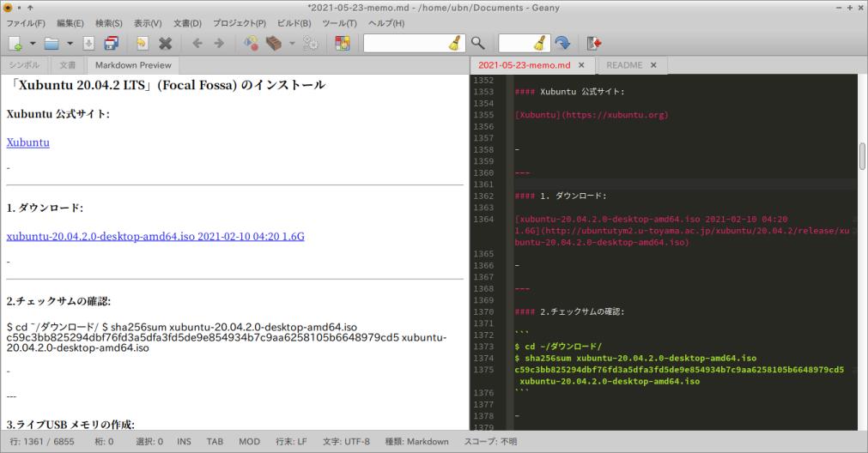Viewport: 868px width, 453px height.
Task: Click the INS status bar indicator
Action: click(x=184, y=441)
